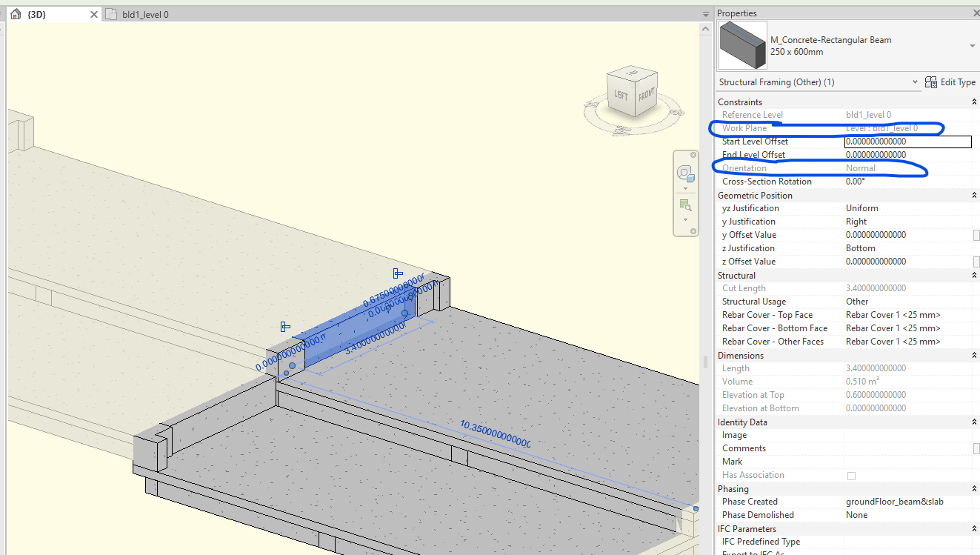Collapse the Constraints section

[974, 102]
